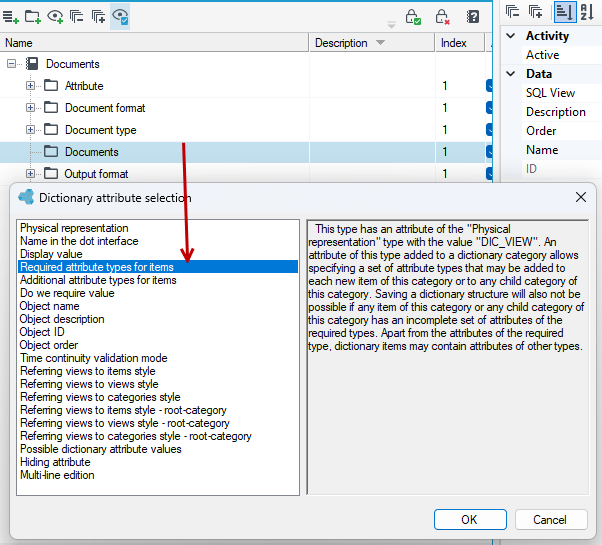Dismiss the dialog with Cancel button
The width and height of the screenshot is (602, 545).
point(551,520)
